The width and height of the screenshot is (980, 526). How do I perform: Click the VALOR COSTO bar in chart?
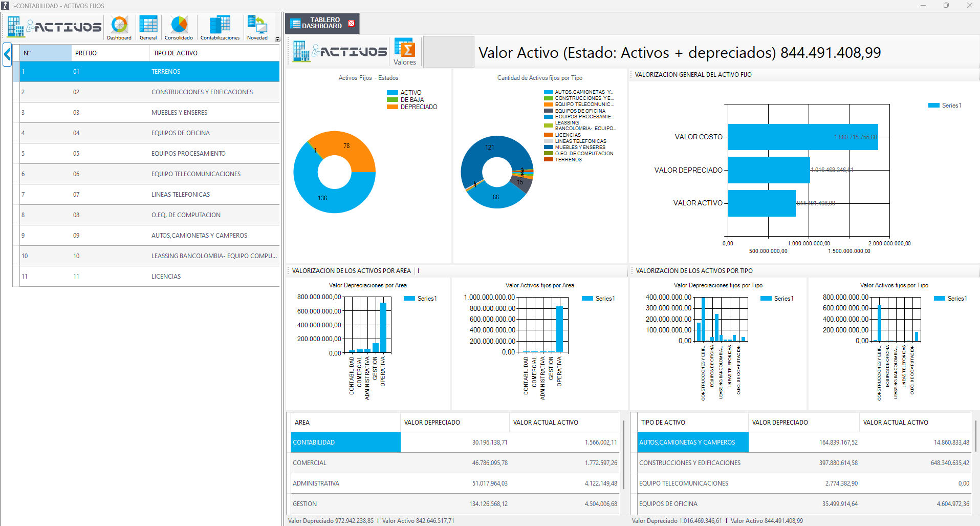pos(802,137)
